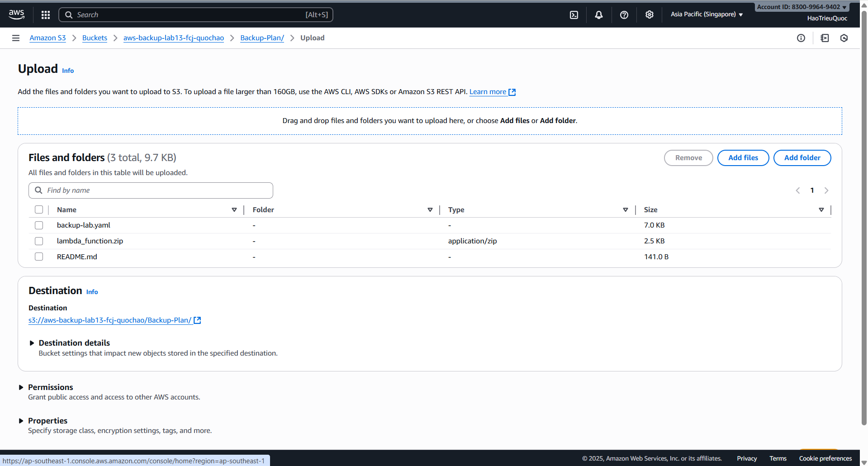Select the backup-lab.yaml checkbox

point(39,225)
